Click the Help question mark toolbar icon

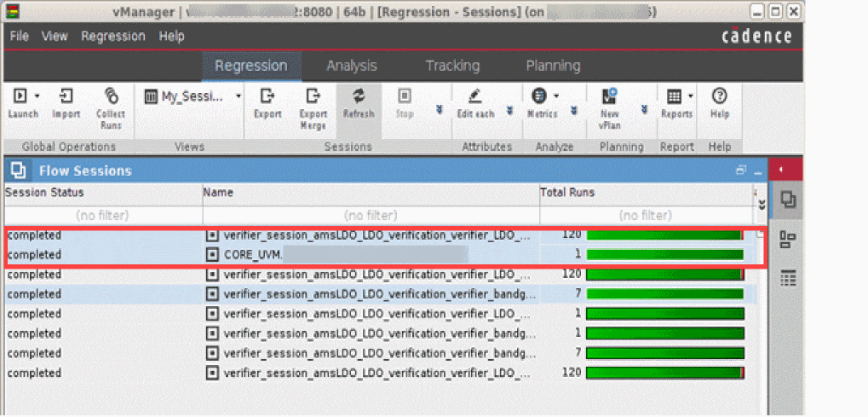point(719,96)
